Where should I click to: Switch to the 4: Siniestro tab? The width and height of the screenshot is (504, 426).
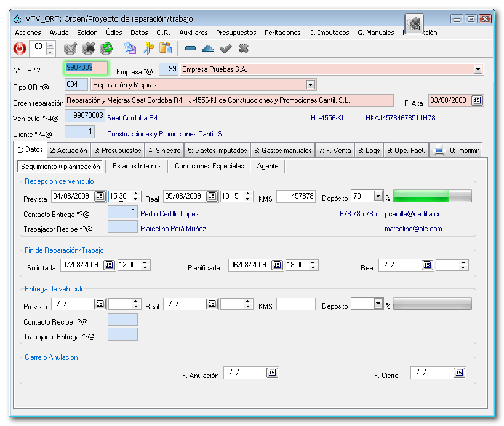click(164, 151)
